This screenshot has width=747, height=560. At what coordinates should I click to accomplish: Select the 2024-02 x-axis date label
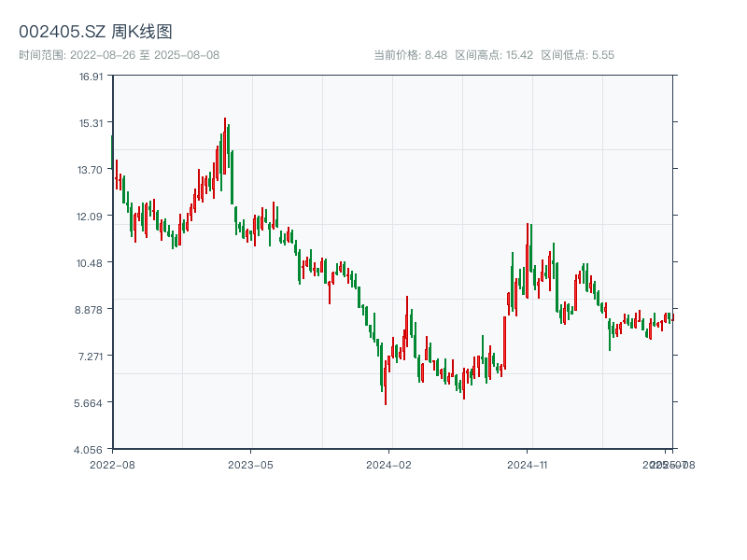[389, 464]
